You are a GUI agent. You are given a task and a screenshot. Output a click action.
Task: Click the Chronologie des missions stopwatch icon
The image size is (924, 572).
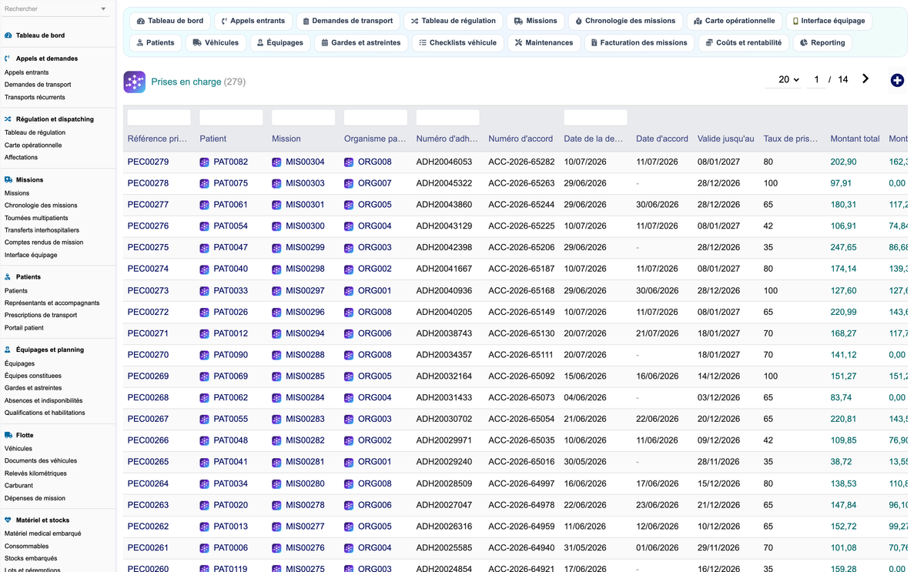(578, 21)
